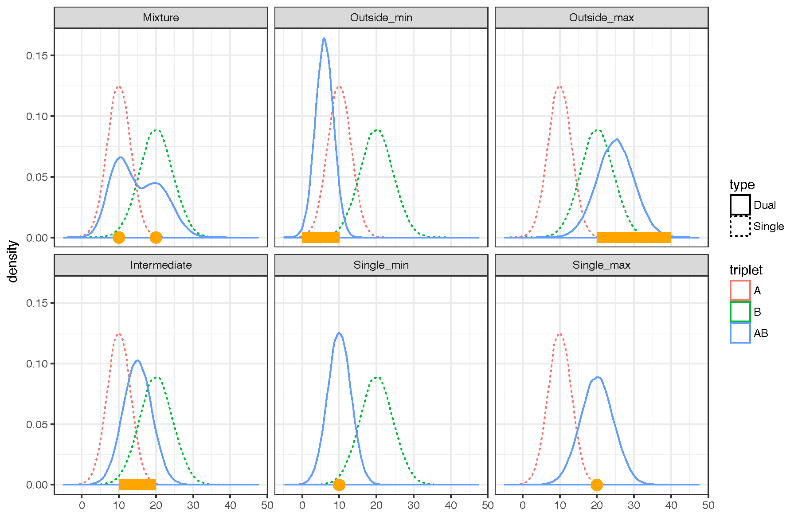Click the orange bar in Outside_max panel
The height and width of the screenshot is (532, 798).
pos(634,237)
